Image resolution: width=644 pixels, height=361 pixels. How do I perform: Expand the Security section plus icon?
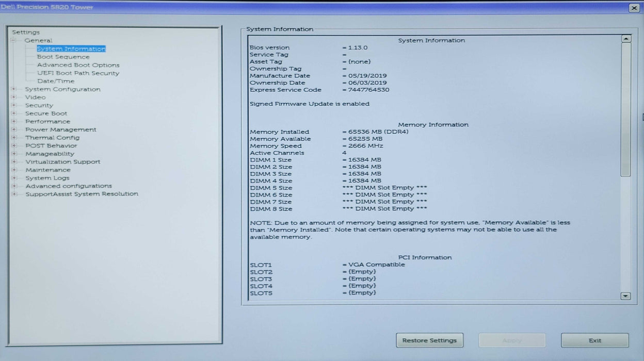coord(14,105)
